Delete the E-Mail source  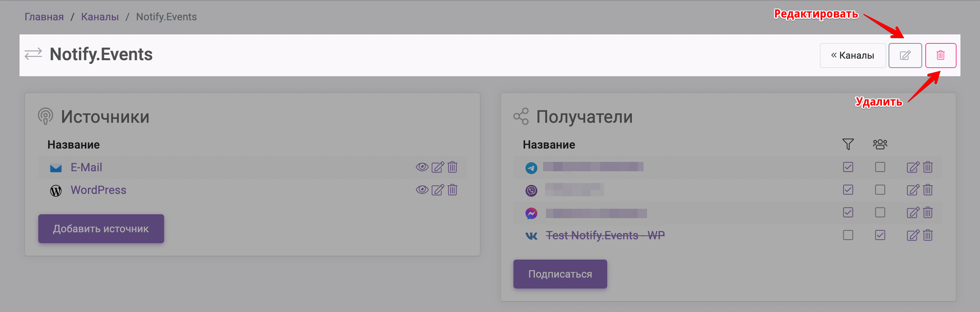coord(452,167)
